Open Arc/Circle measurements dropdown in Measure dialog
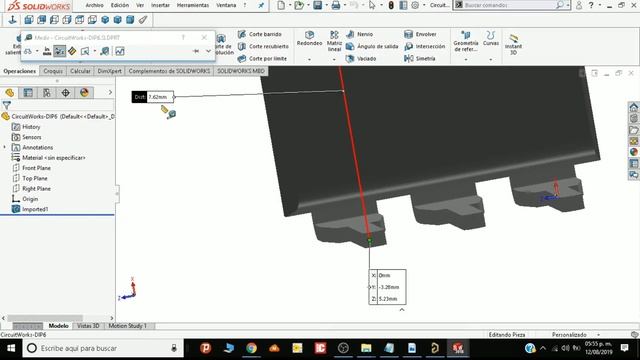 point(37,51)
